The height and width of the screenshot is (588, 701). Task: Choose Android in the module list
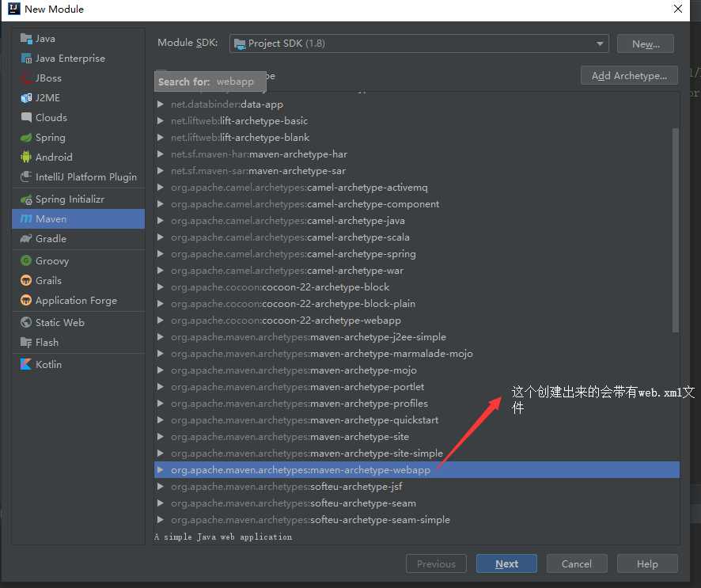[78, 157]
